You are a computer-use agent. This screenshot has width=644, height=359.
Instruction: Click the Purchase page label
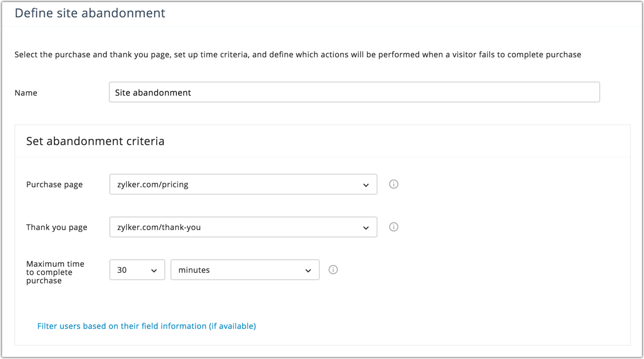(x=54, y=185)
